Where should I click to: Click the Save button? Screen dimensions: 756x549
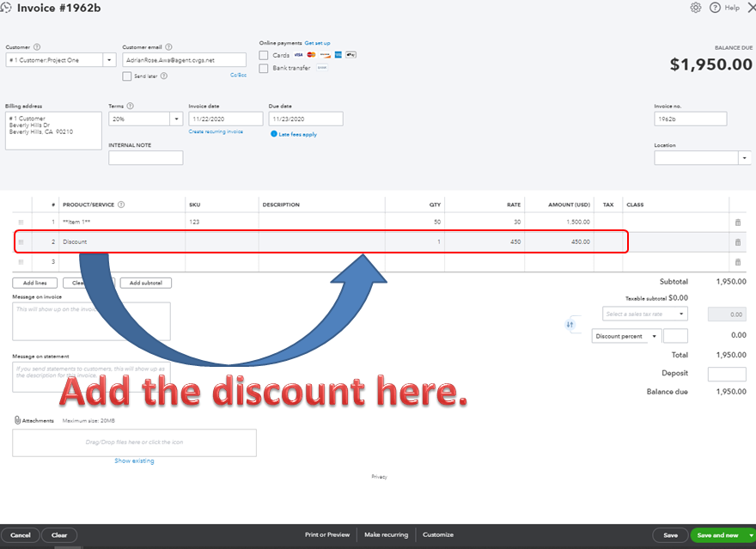pyautogui.click(x=670, y=535)
